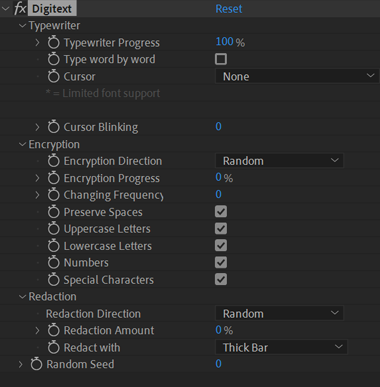Click Random Seed value 0
Image resolution: width=380 pixels, height=387 pixels.
[218, 364]
